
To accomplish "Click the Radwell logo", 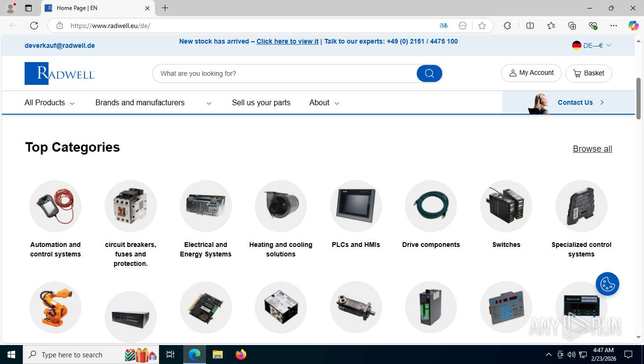I will point(60,73).
